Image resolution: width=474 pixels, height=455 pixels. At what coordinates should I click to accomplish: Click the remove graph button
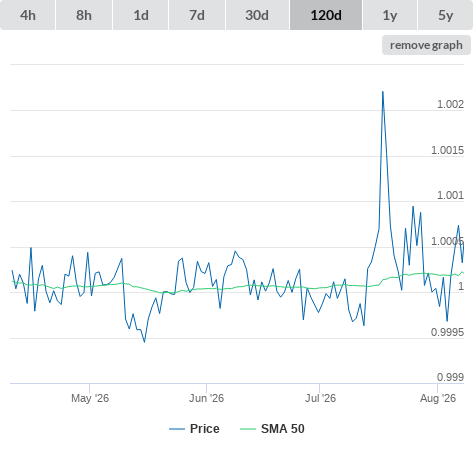(x=426, y=45)
